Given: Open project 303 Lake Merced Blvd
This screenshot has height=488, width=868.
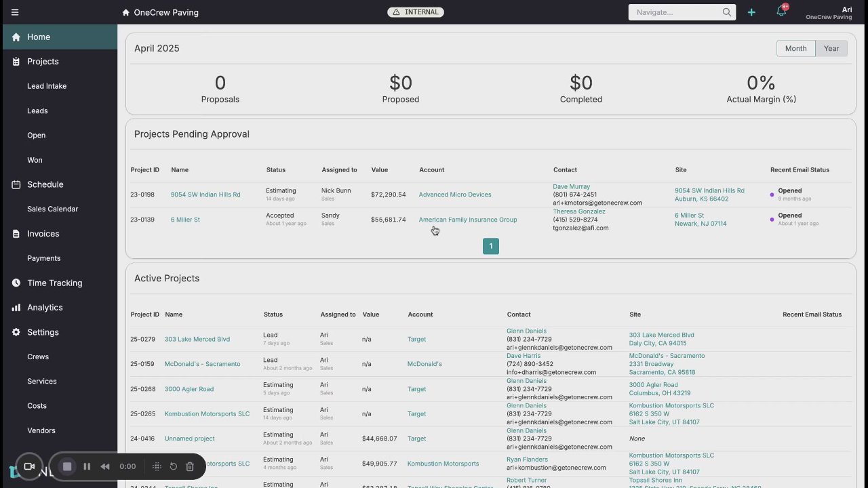Looking at the screenshot, I should (197, 340).
